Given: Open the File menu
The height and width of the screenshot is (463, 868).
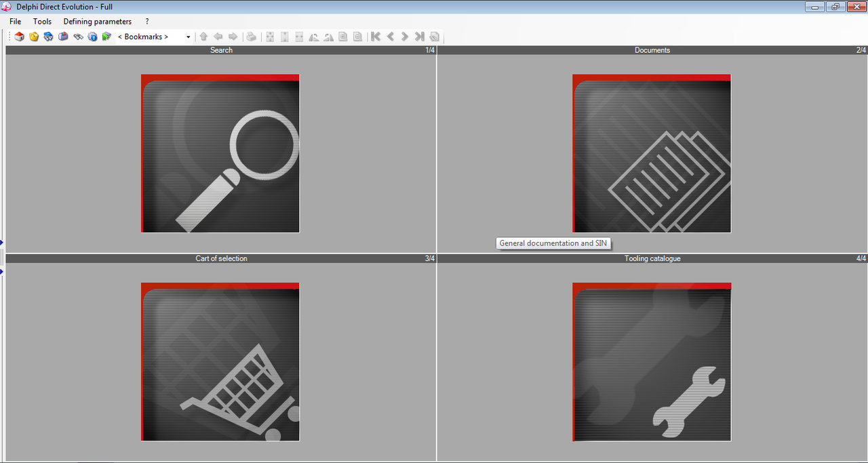Looking at the screenshot, I should 16,22.
